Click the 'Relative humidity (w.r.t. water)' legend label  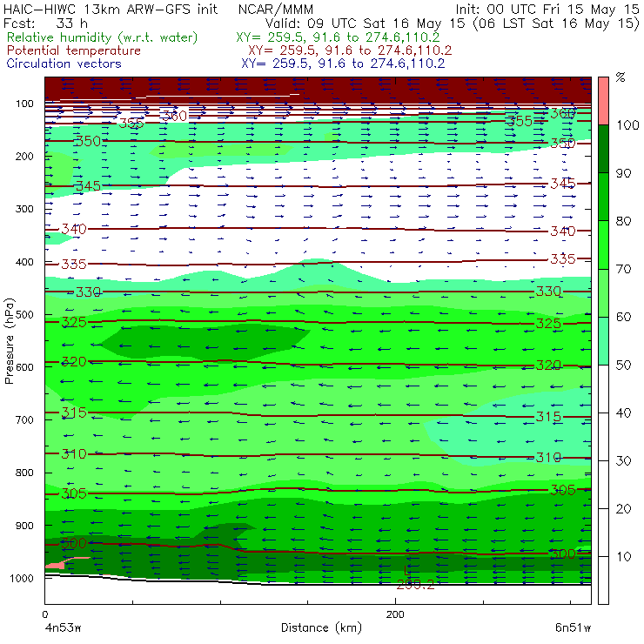[x=103, y=37]
